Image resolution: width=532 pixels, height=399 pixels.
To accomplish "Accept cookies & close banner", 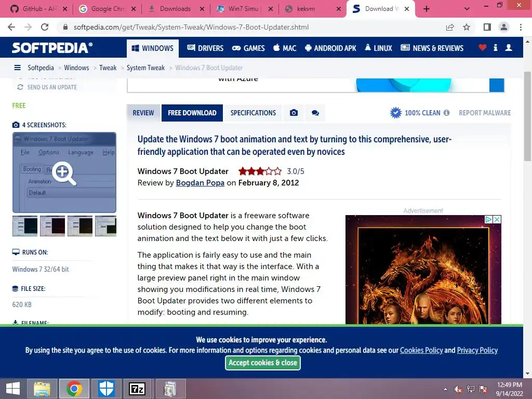I will point(262,363).
